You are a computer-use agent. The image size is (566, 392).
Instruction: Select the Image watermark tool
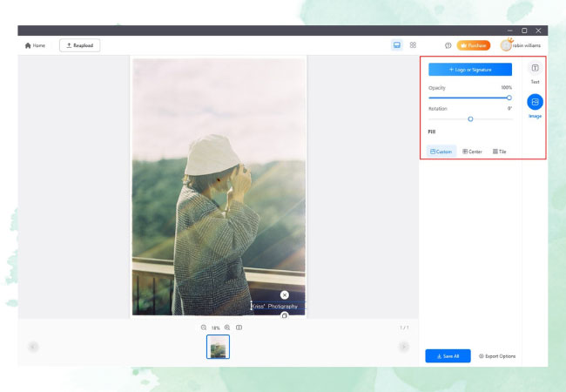coord(535,102)
